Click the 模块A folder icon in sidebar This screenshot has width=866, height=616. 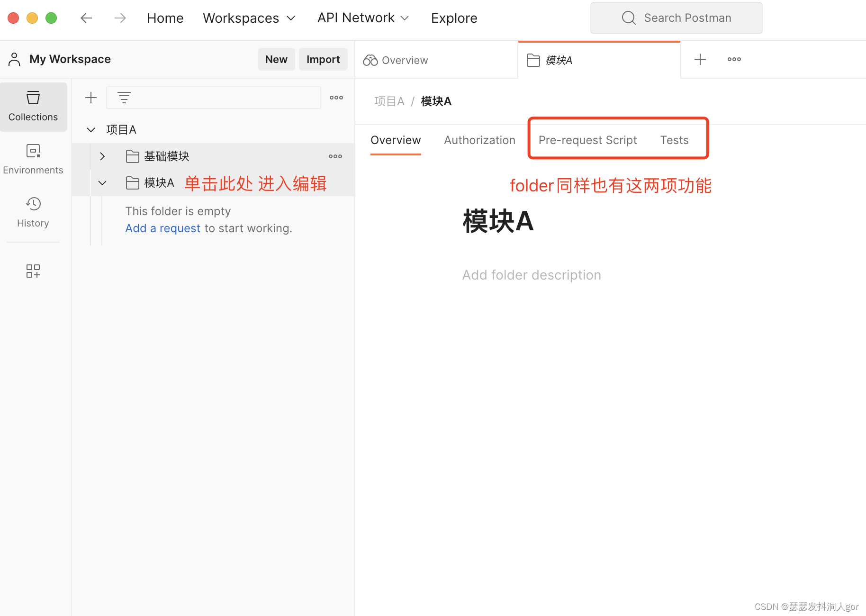[133, 183]
